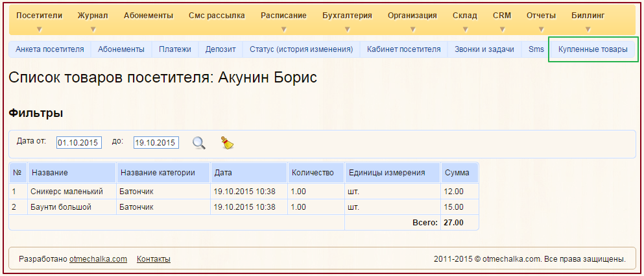Open the Sms tab

pos(536,49)
